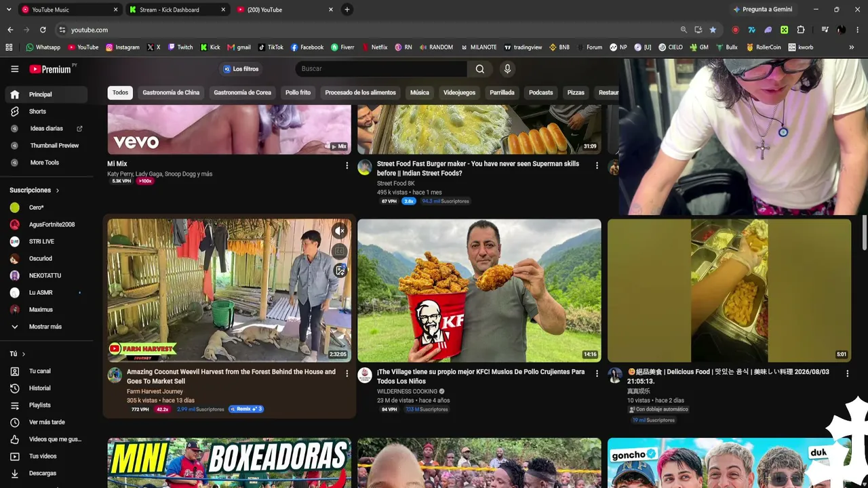
Task: Open the RollerCoin bookmark
Action: (x=764, y=47)
